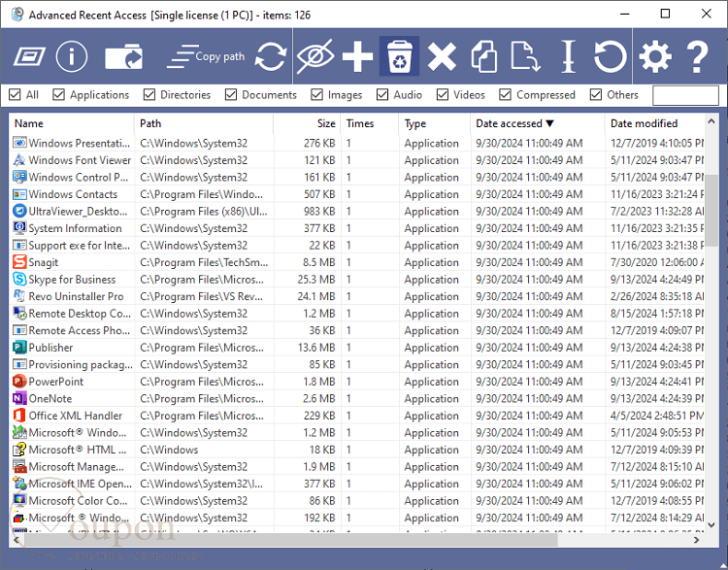Toggle the All checkbox
728x570 pixels.
(x=16, y=95)
